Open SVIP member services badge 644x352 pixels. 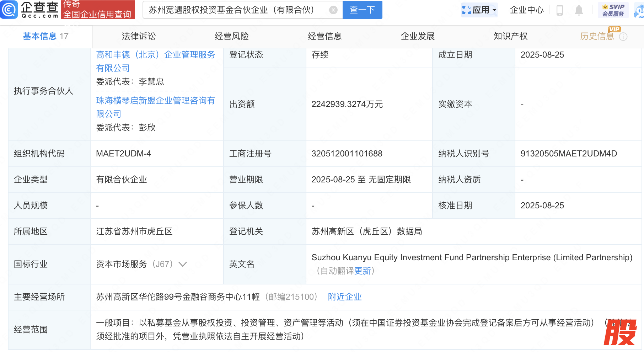[613, 10]
